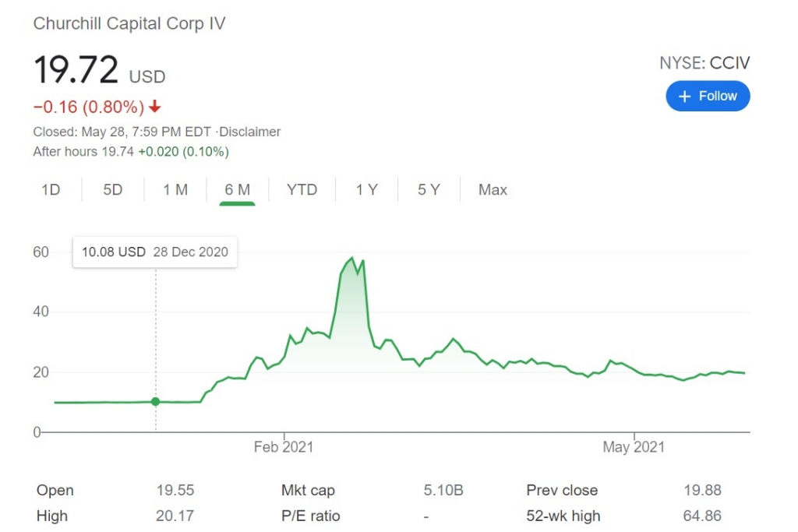Show the 1 Y price chart
The image size is (798, 532).
point(366,189)
